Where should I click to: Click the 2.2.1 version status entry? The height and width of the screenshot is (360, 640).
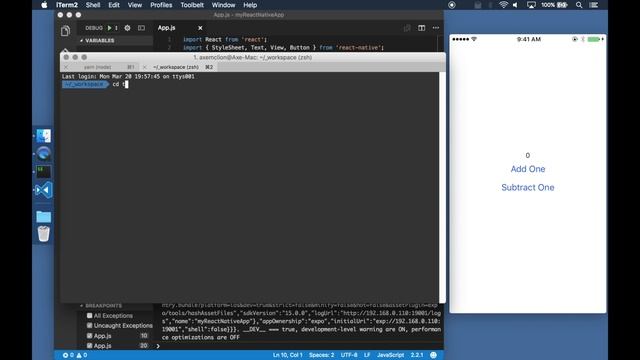(x=417, y=355)
